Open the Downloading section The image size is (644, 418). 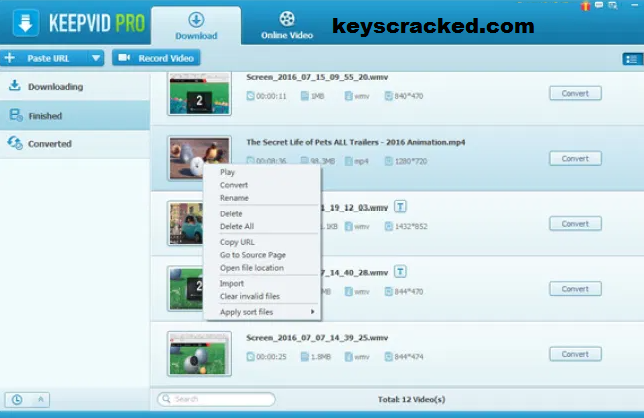(75, 87)
